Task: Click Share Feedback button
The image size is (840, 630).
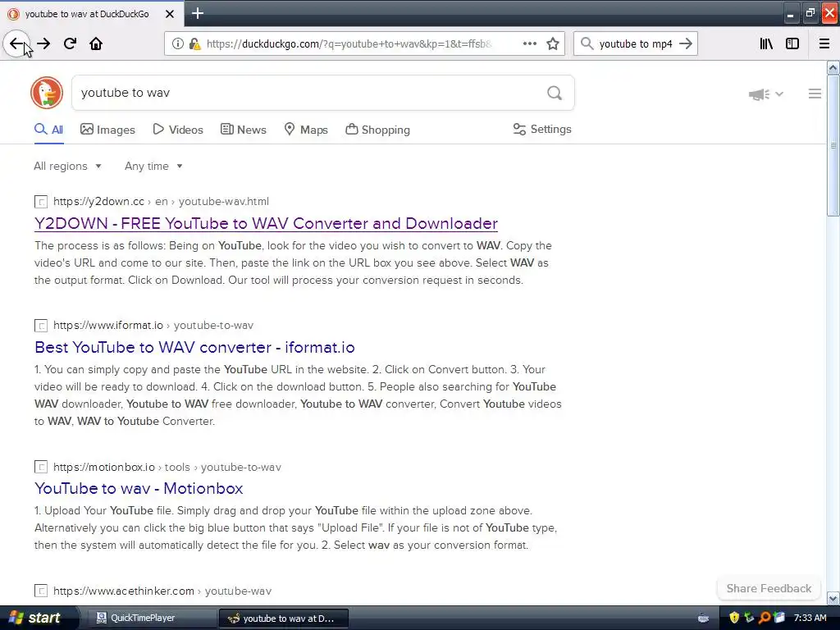Action: pyautogui.click(x=769, y=588)
